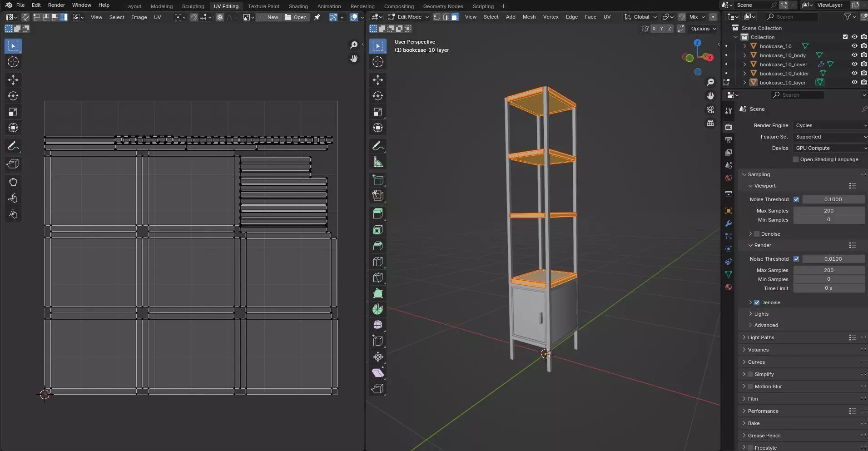Expand bookcase_10_cover in outliner
This screenshot has width=868, height=451.
pyautogui.click(x=744, y=64)
